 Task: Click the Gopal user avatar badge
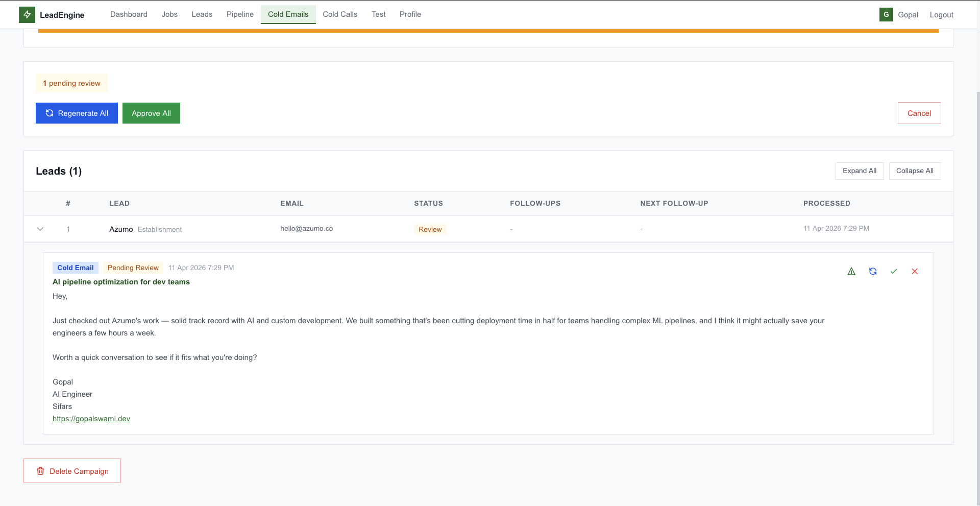[x=886, y=15]
